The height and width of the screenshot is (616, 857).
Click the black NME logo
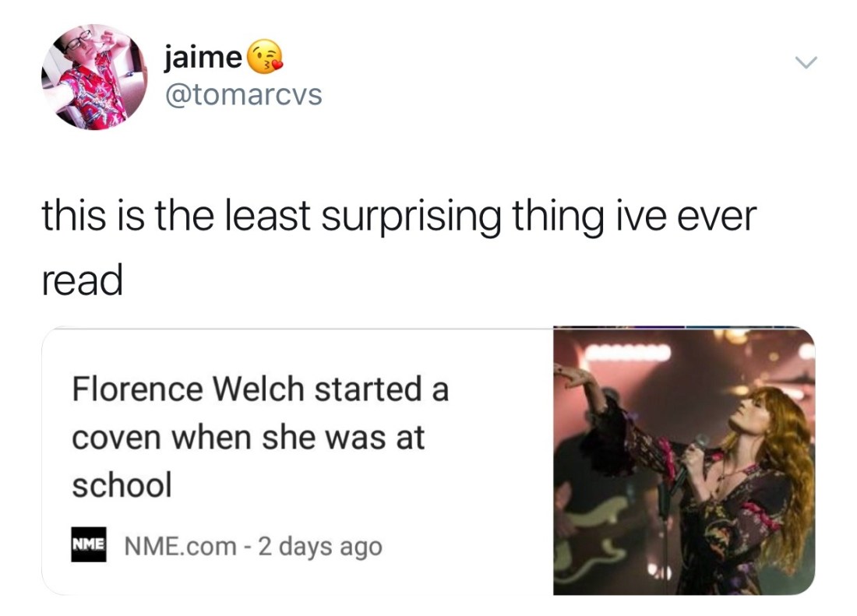point(89,544)
